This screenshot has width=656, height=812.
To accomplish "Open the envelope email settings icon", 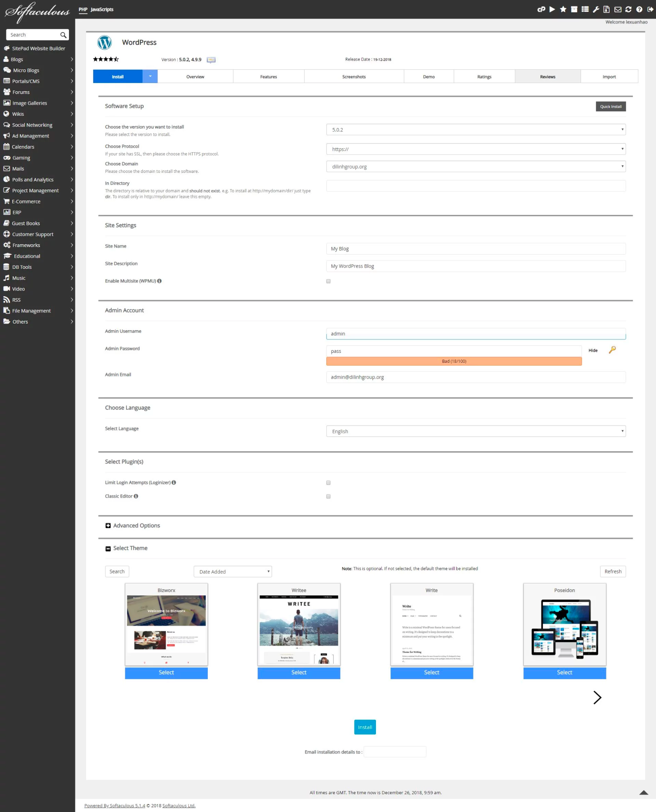I will (618, 9).
